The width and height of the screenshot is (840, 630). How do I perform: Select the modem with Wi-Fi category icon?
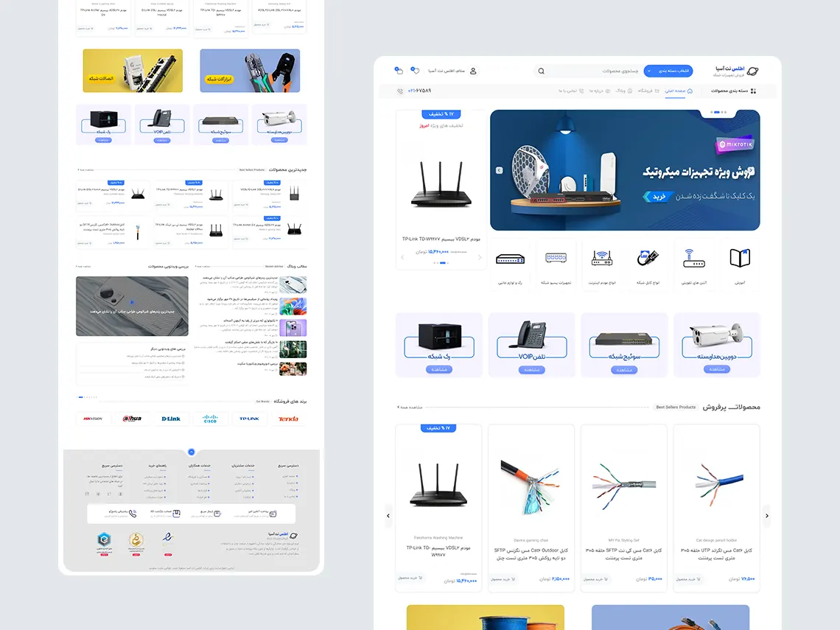point(693,258)
